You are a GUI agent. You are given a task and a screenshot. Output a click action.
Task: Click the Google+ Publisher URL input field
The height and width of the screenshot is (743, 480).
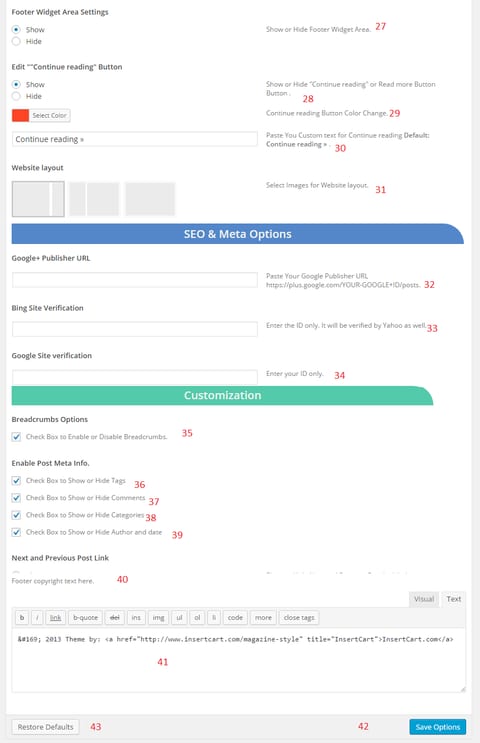[135, 280]
